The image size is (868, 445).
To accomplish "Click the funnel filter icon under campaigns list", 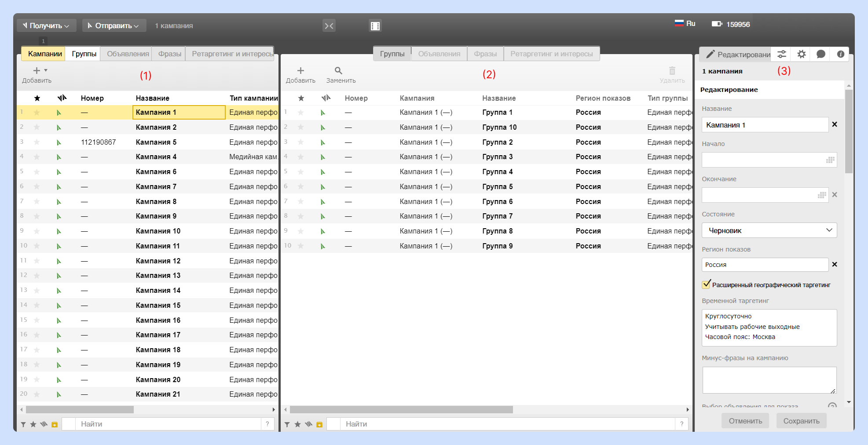I will (x=23, y=424).
